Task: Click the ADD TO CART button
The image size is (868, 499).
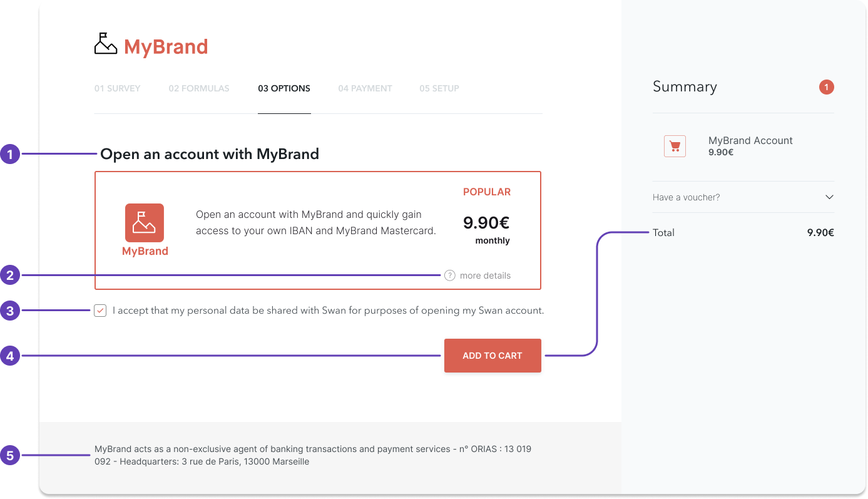Action: pyautogui.click(x=493, y=356)
